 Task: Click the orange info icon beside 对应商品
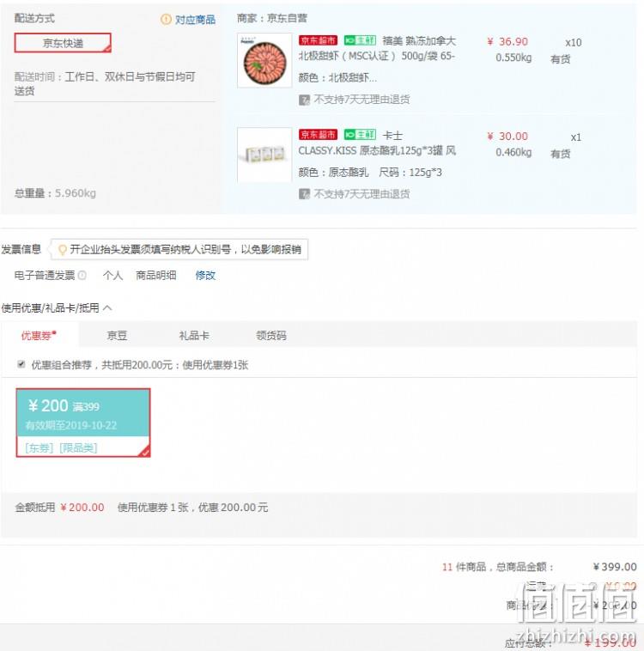click(x=166, y=19)
